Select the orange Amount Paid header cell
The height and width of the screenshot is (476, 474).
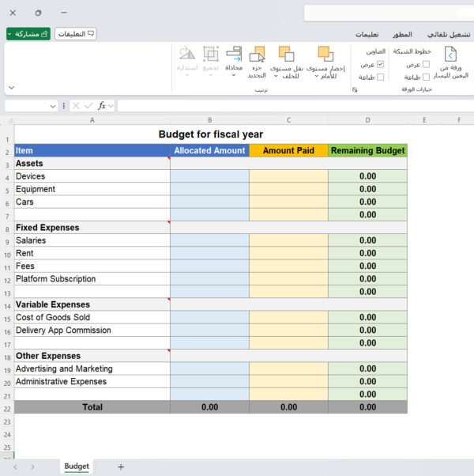288,150
